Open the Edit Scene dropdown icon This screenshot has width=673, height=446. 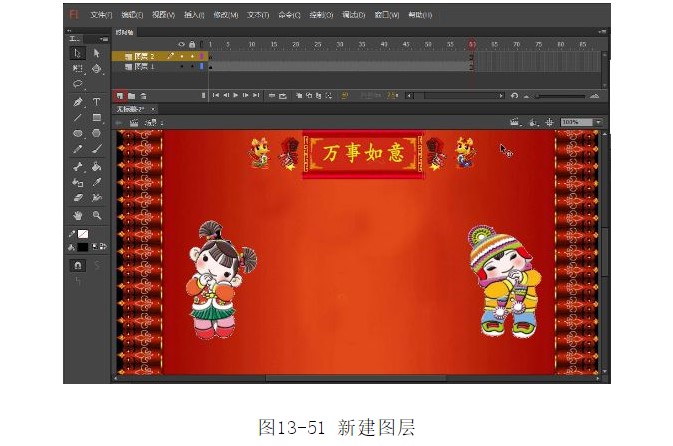point(514,122)
